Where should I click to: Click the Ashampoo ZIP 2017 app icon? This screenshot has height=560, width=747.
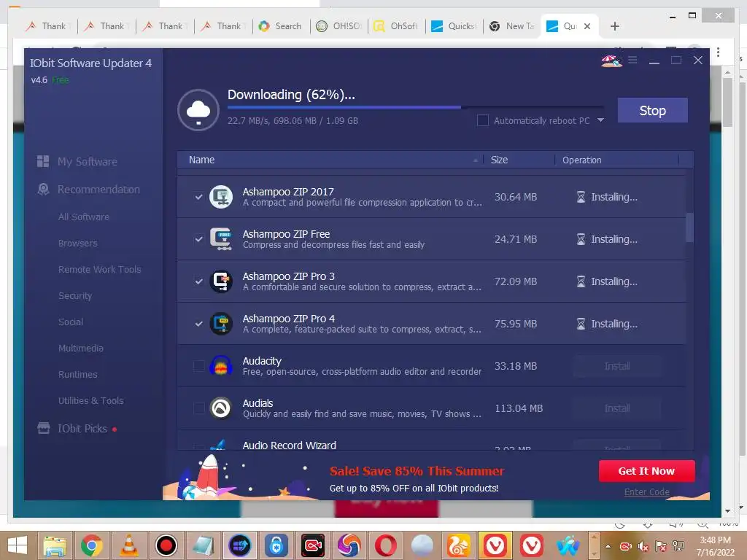point(221,197)
